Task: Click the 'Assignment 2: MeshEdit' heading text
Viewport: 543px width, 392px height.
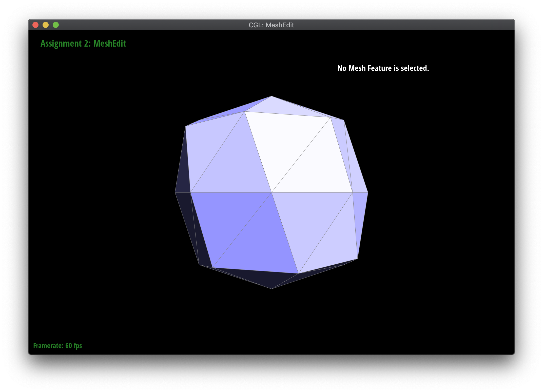Action: click(83, 44)
